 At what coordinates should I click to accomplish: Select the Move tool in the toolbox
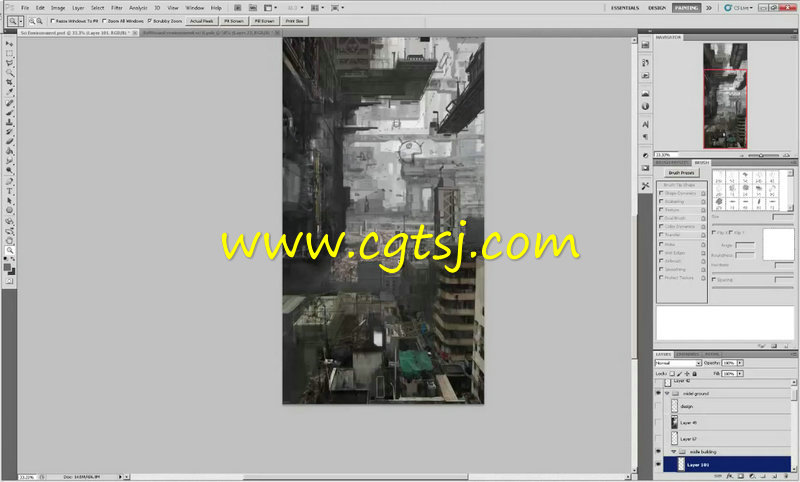pyautogui.click(x=10, y=44)
